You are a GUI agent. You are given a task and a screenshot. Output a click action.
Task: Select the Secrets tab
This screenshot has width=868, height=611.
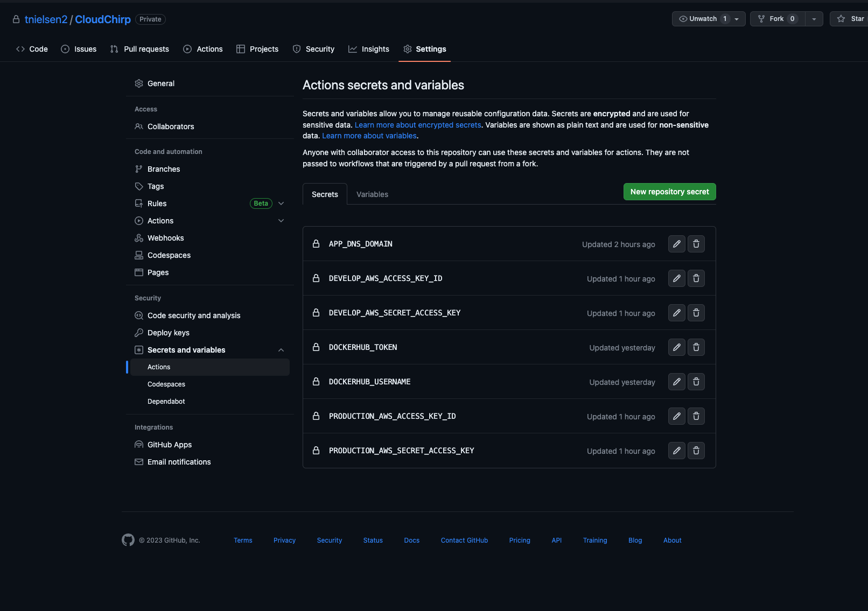tap(325, 194)
